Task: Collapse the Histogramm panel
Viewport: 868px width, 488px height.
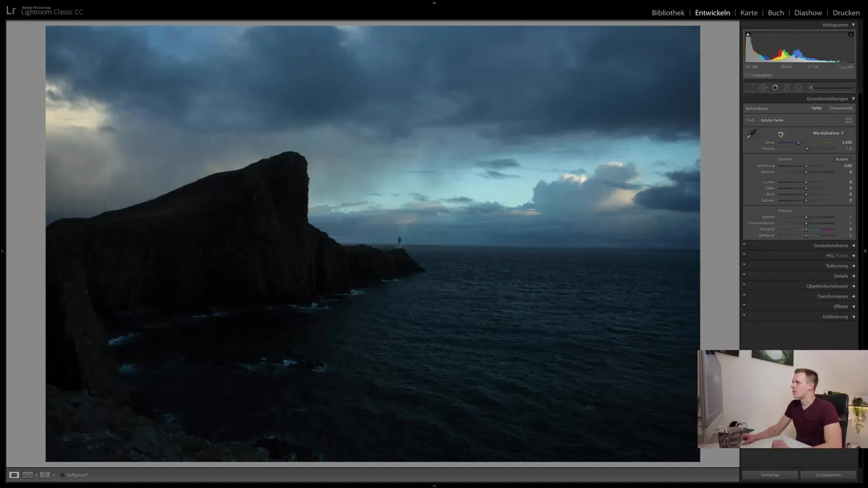Action: [x=854, y=25]
